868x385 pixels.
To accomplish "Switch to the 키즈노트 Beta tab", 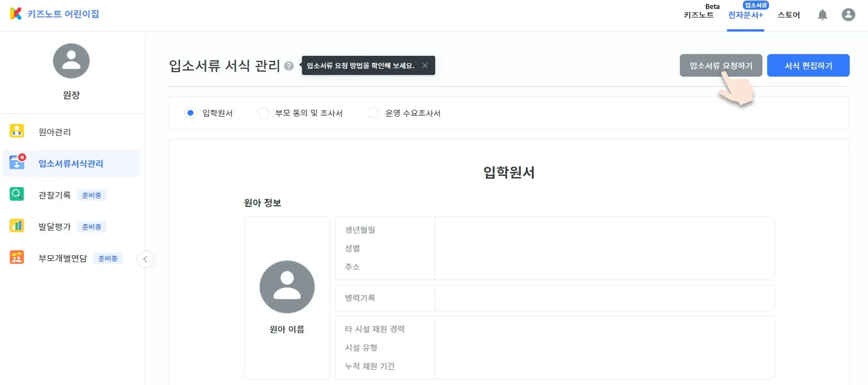I will click(699, 15).
